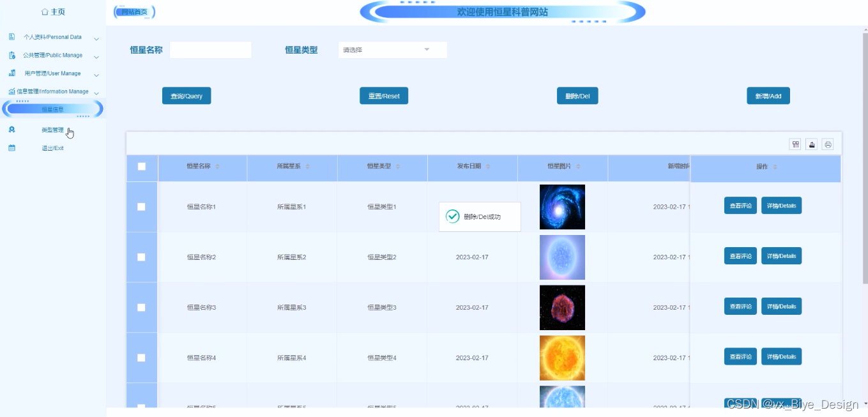Click the 删除/Del button

point(577,96)
